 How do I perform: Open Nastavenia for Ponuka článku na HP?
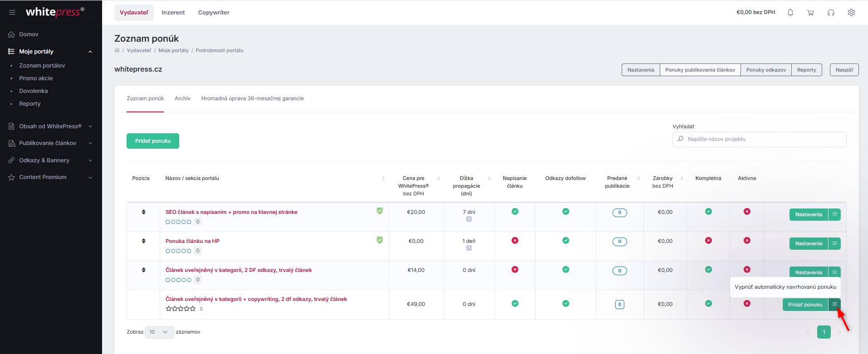809,243
